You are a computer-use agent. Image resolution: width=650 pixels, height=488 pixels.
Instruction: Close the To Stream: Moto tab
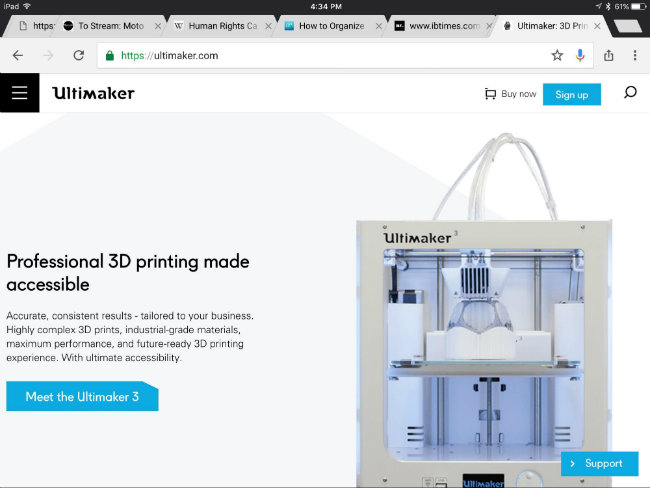tap(158, 26)
